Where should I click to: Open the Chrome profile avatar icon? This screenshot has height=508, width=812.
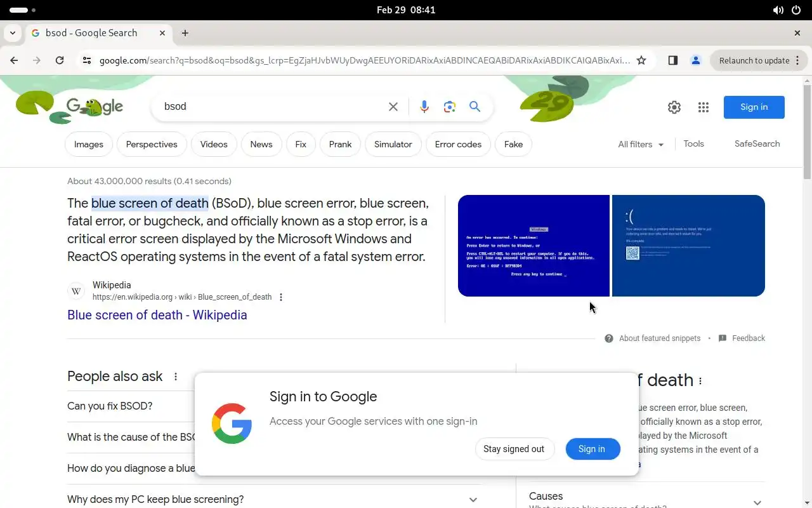coord(696,60)
